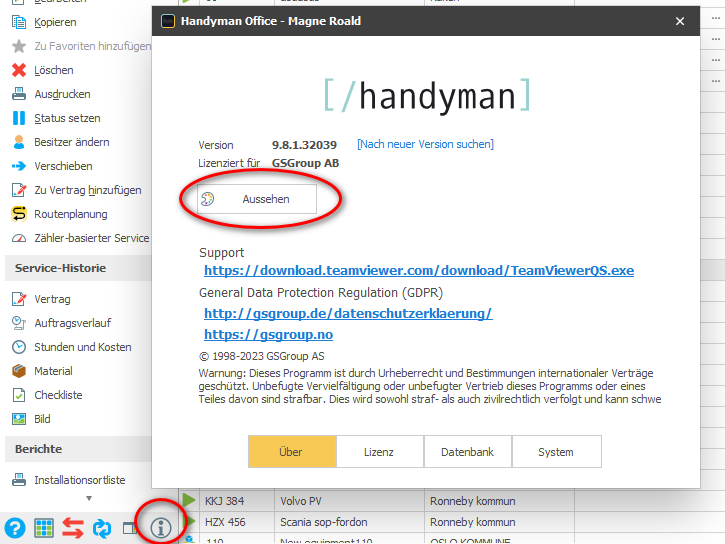Click the Zu Vertrag hinzufügen icon

point(19,190)
